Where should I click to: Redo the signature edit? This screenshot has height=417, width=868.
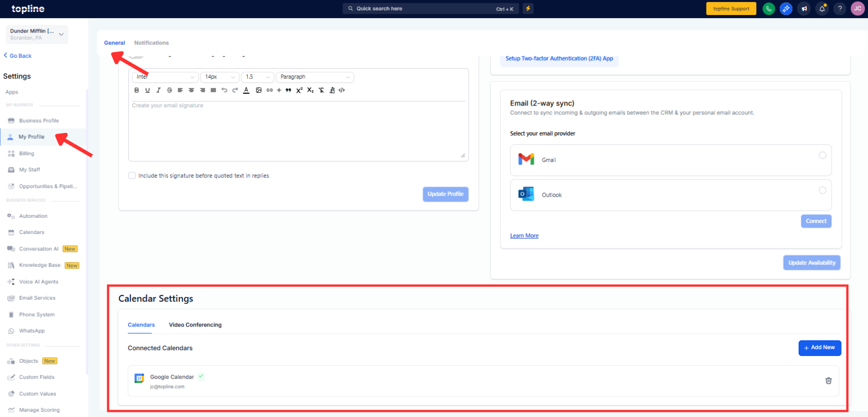coord(235,90)
